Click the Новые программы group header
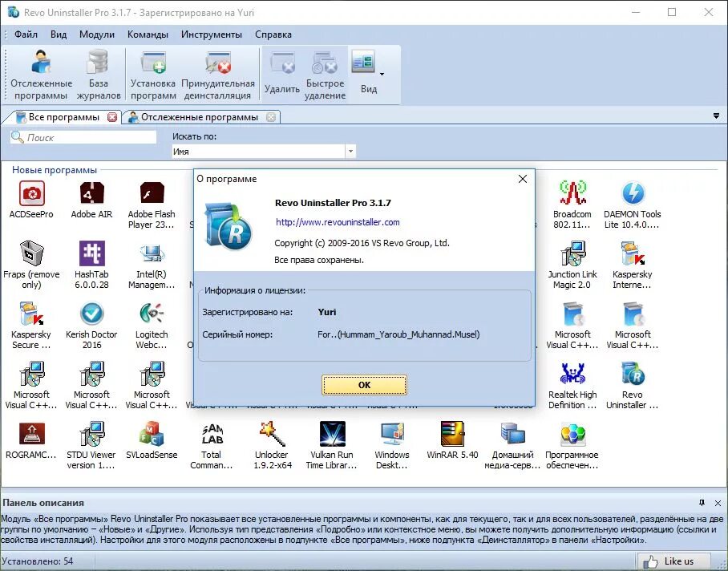This screenshot has width=728, height=571. tap(55, 170)
